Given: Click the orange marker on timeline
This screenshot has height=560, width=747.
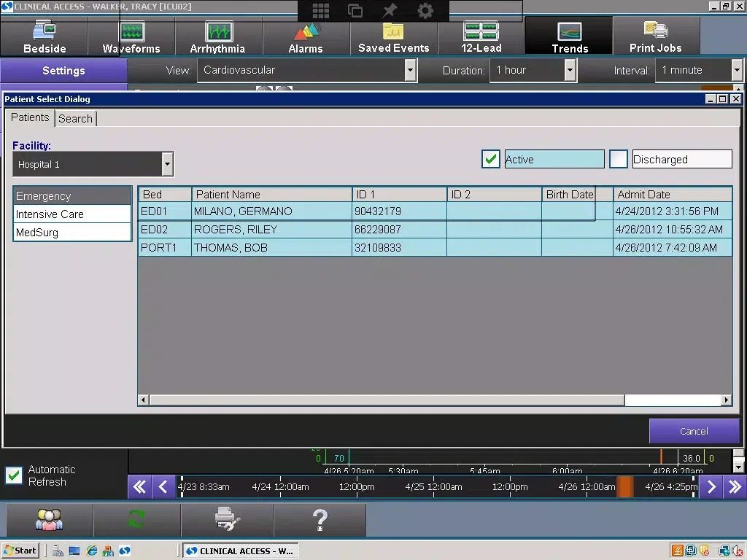Looking at the screenshot, I should pyautogui.click(x=624, y=486).
